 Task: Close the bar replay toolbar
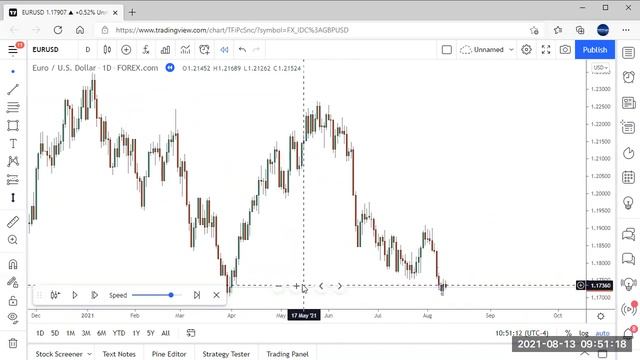tap(216, 295)
